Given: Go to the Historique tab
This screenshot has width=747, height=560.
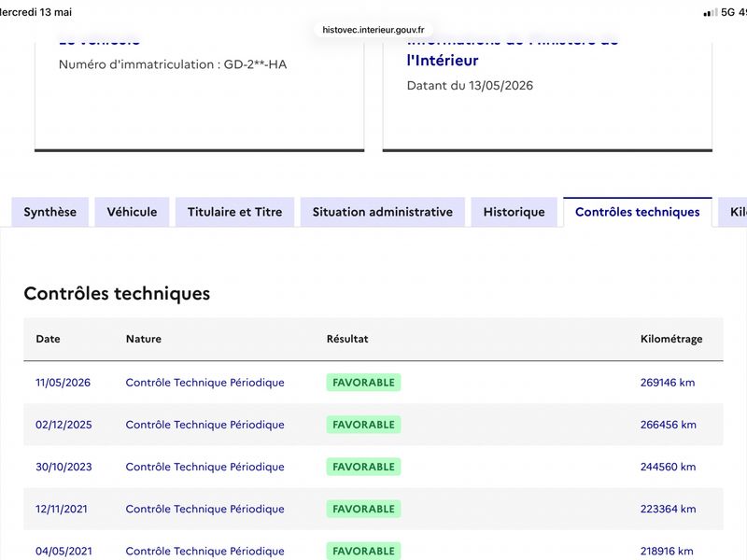Looking at the screenshot, I should pos(514,212).
